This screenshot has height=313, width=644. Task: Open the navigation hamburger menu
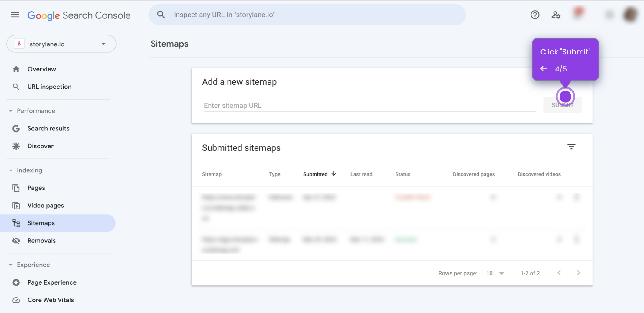pyautogui.click(x=15, y=15)
